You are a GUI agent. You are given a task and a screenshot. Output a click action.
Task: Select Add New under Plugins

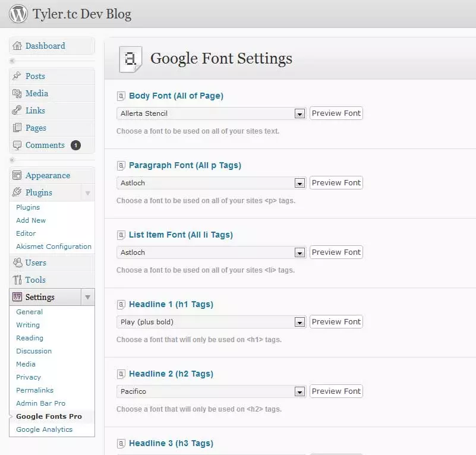[x=31, y=220]
